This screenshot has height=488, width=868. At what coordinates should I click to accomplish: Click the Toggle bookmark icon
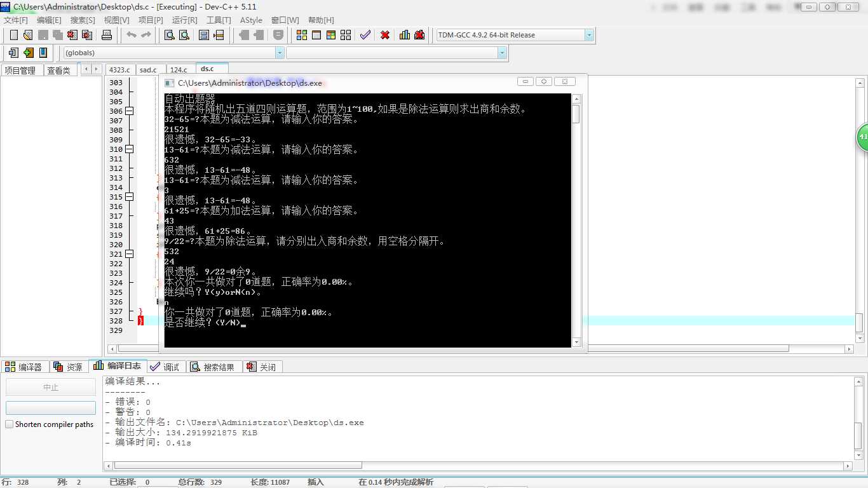[28, 53]
